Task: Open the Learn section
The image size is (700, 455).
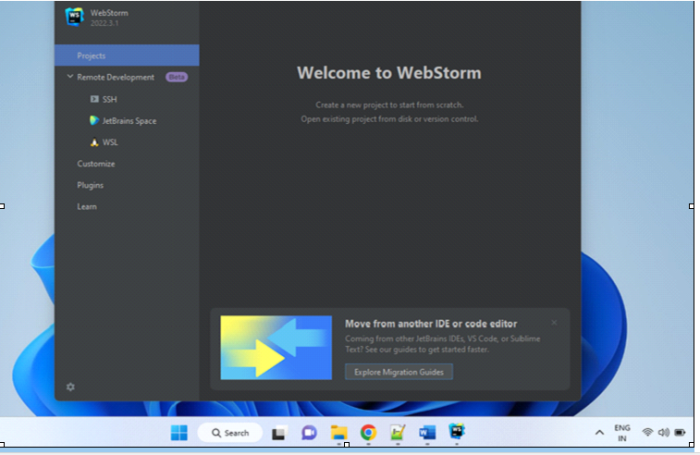Action: click(87, 207)
